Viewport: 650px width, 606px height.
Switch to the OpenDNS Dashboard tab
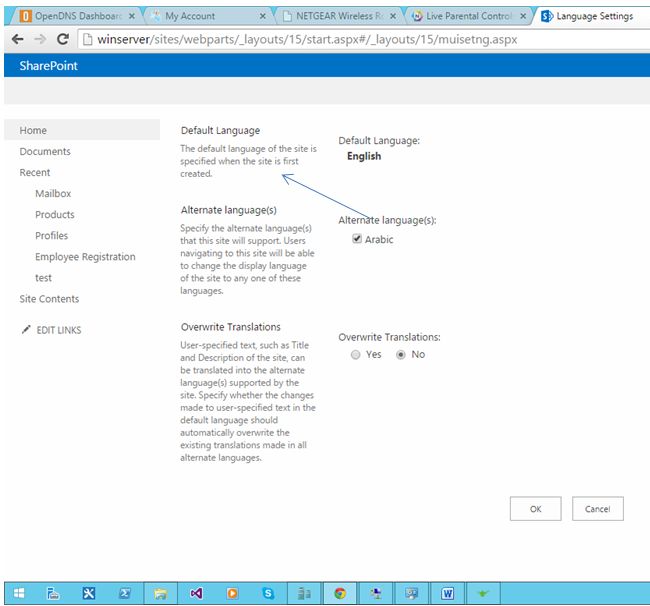78,16
